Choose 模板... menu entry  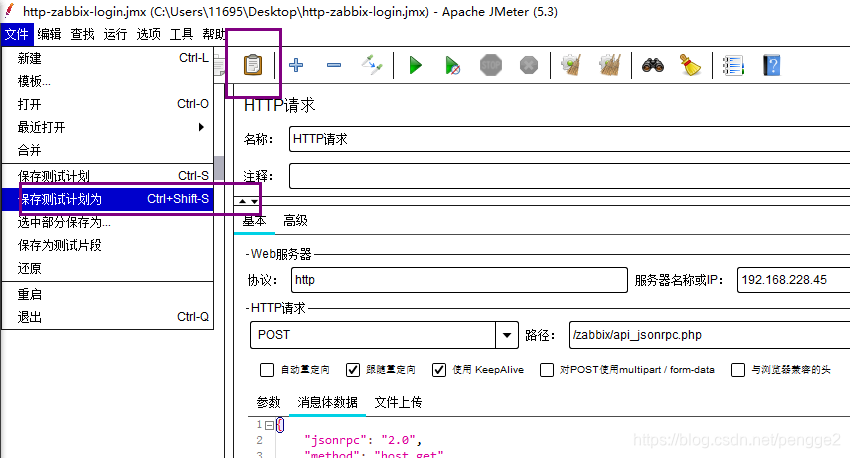click(x=107, y=81)
